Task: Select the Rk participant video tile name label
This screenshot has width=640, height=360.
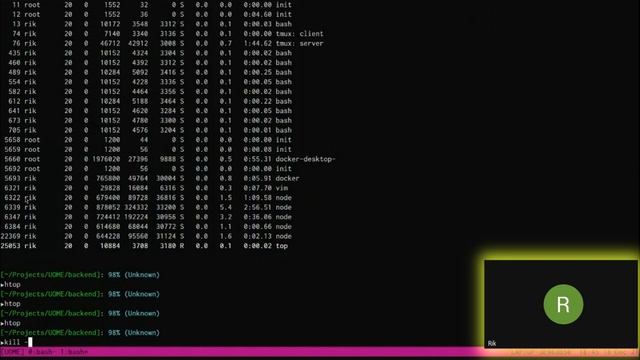Action: pos(492,343)
